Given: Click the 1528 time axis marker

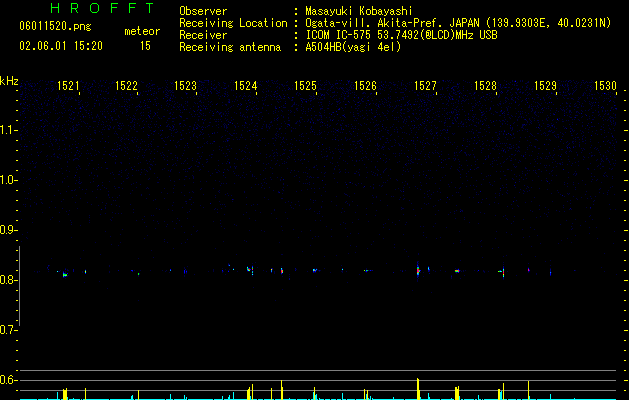Looking at the screenshot, I should 485,86.
